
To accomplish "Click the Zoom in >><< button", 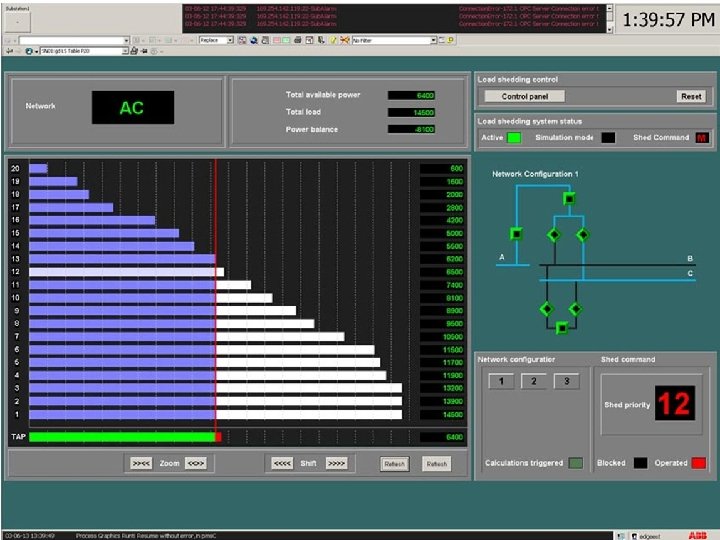I will tap(141, 464).
